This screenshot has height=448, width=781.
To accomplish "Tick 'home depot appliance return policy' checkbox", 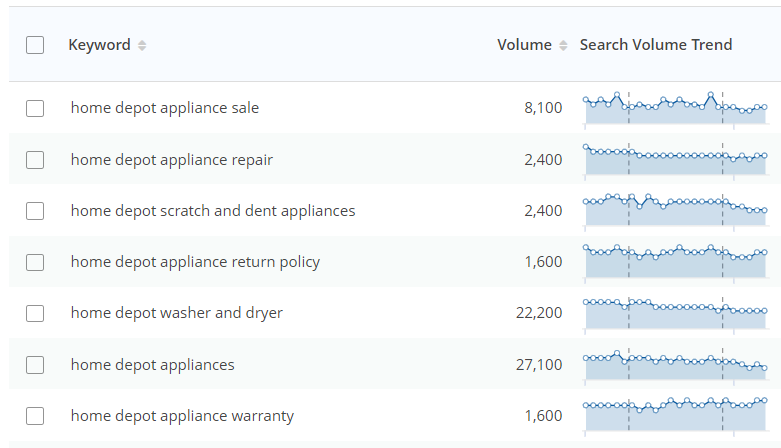I will tap(35, 262).
